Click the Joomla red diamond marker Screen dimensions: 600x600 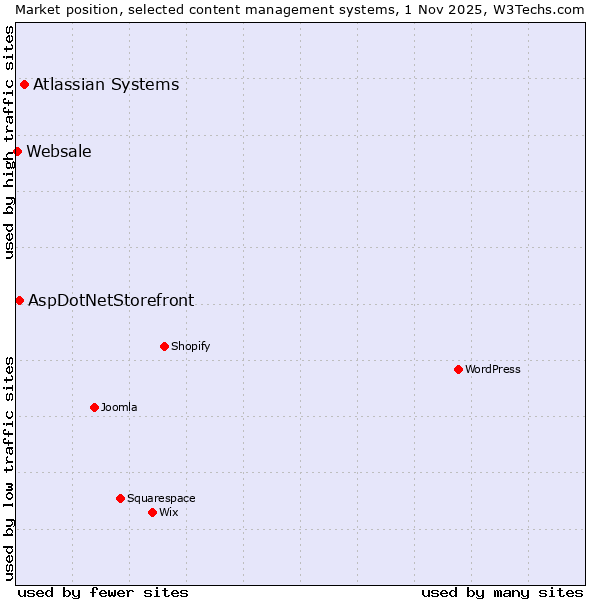click(94, 407)
